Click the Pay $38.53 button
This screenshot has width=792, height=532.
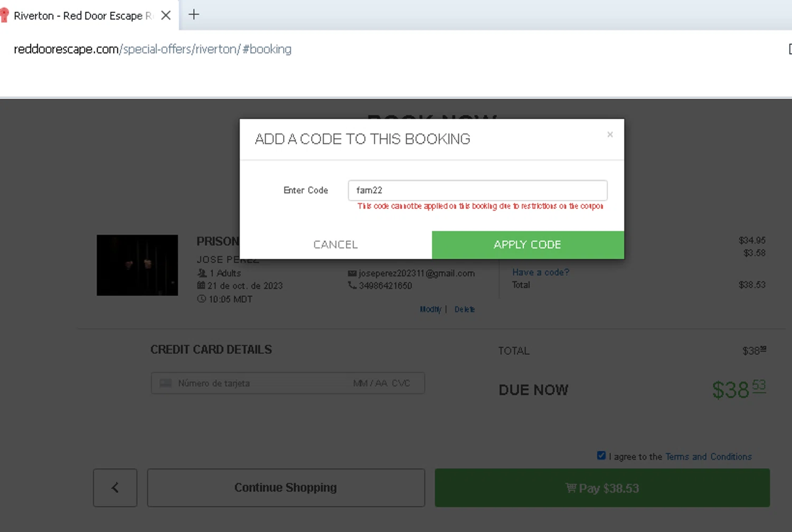[602, 488]
